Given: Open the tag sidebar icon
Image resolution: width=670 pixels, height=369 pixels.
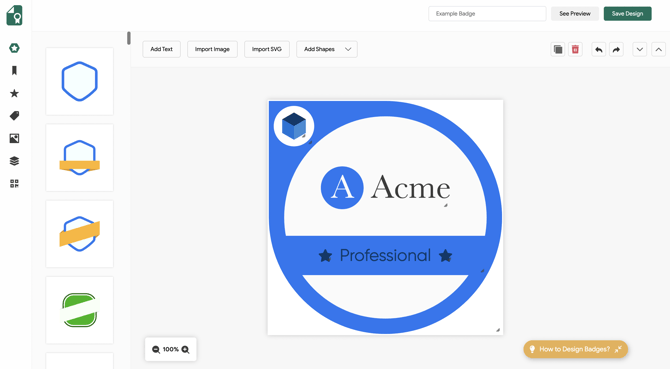Looking at the screenshot, I should coord(14,116).
